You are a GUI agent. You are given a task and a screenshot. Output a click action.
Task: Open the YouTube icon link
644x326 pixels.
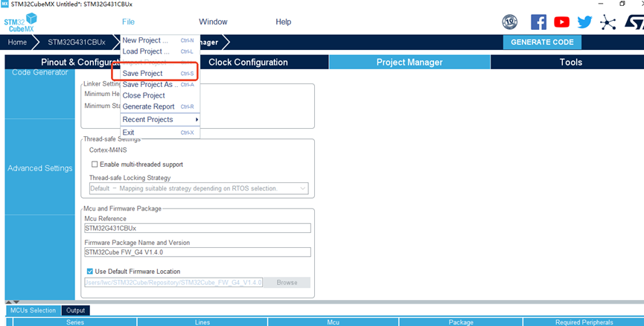[x=561, y=22]
